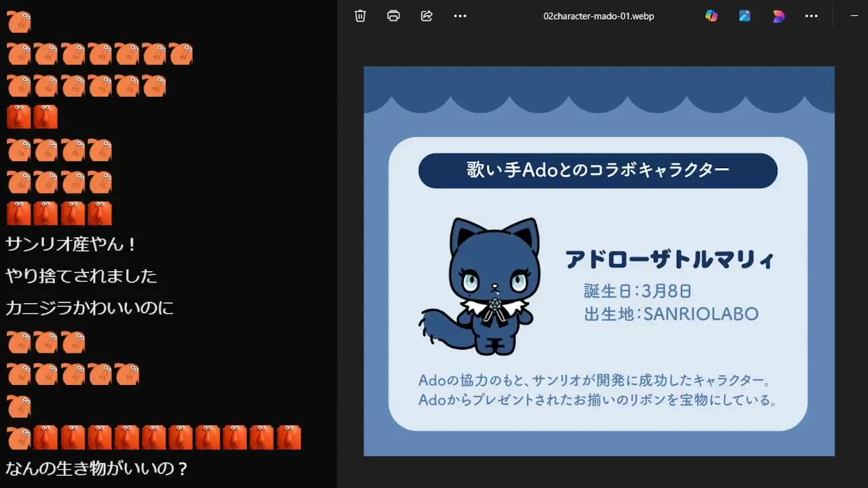Click the text 出生地:SANRIOLABO

coord(671,314)
